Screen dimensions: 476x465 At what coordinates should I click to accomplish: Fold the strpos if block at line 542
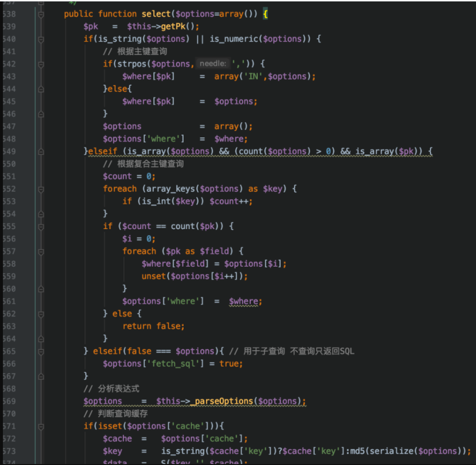click(41, 64)
